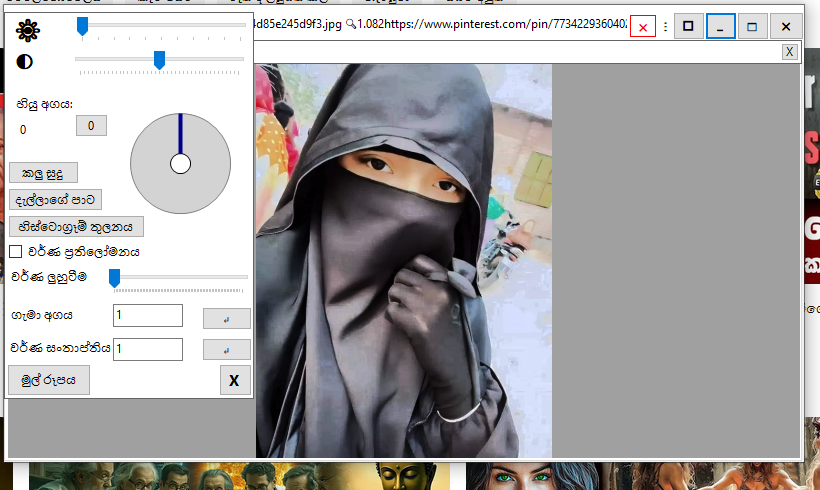Click the brightness slider handle
The image size is (820, 490).
pos(82,26)
